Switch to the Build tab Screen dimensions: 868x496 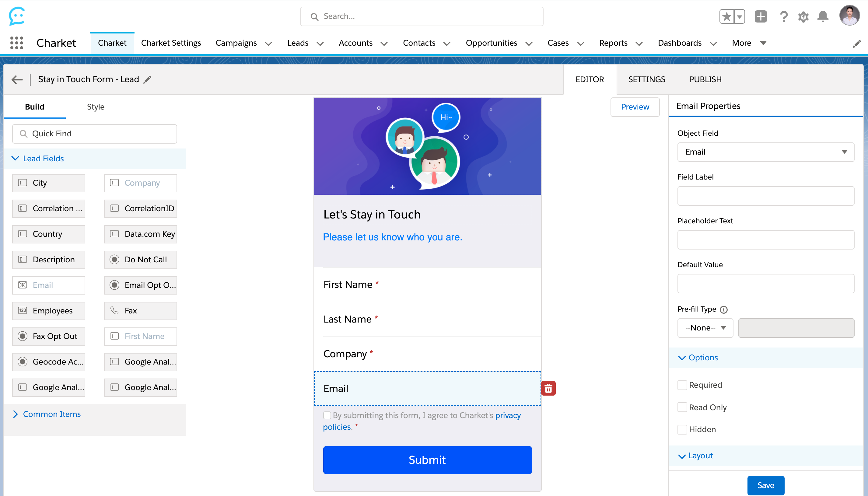click(x=34, y=107)
